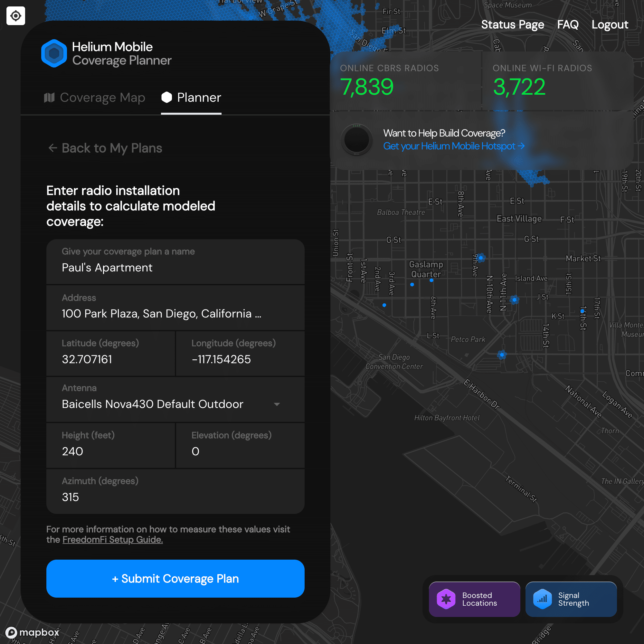
Task: Click the Gaslamp Quarter map label
Action: 426,269
